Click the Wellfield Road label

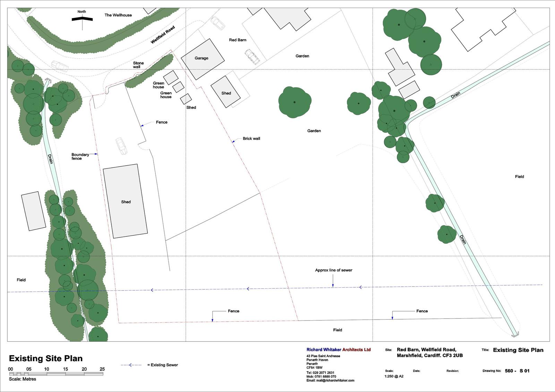tap(163, 35)
